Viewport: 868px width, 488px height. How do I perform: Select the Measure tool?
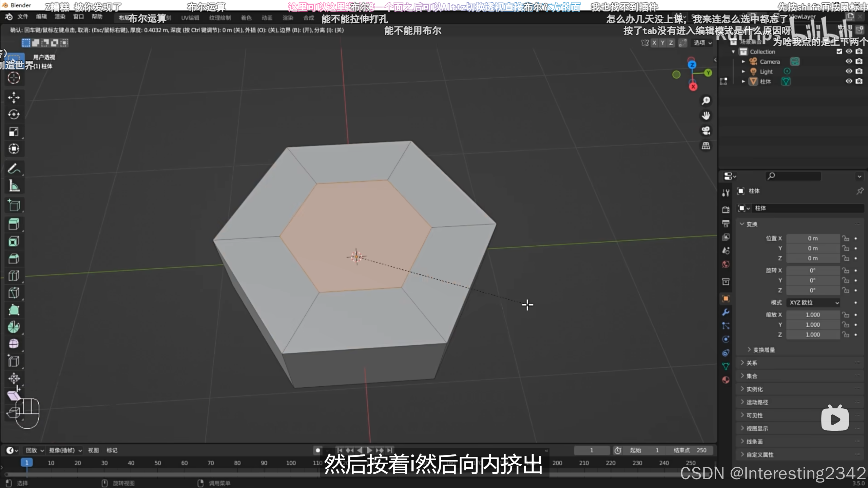(x=14, y=186)
